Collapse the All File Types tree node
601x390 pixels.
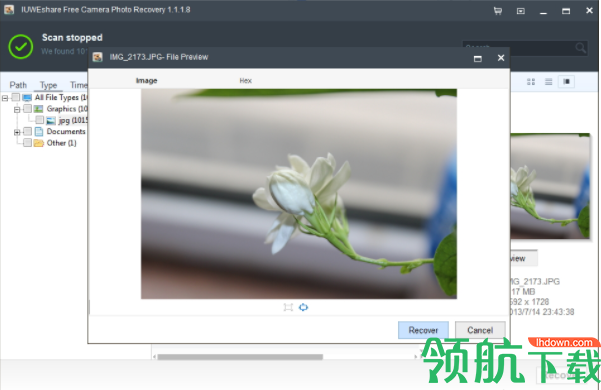5,98
